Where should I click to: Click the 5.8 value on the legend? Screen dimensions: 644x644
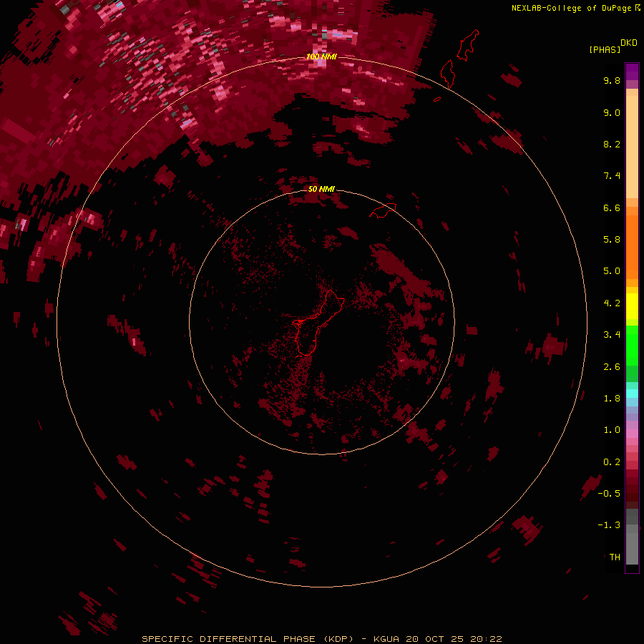click(612, 240)
